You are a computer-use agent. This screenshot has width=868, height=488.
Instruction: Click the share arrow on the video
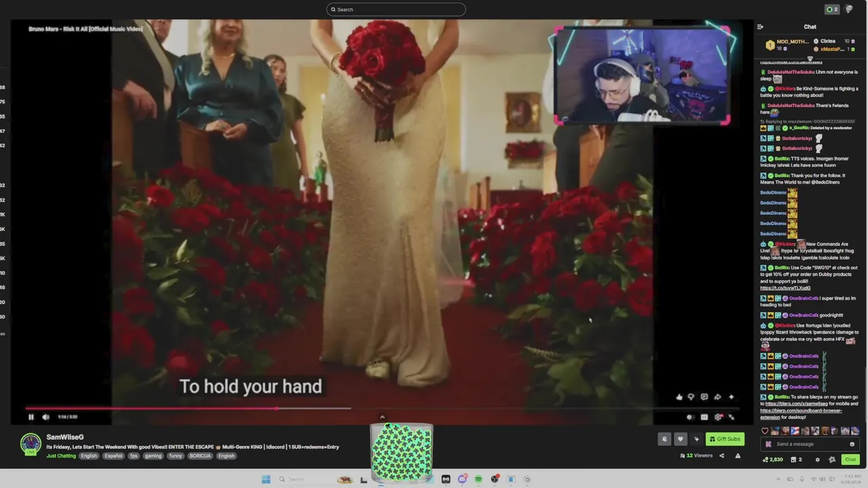(717, 397)
